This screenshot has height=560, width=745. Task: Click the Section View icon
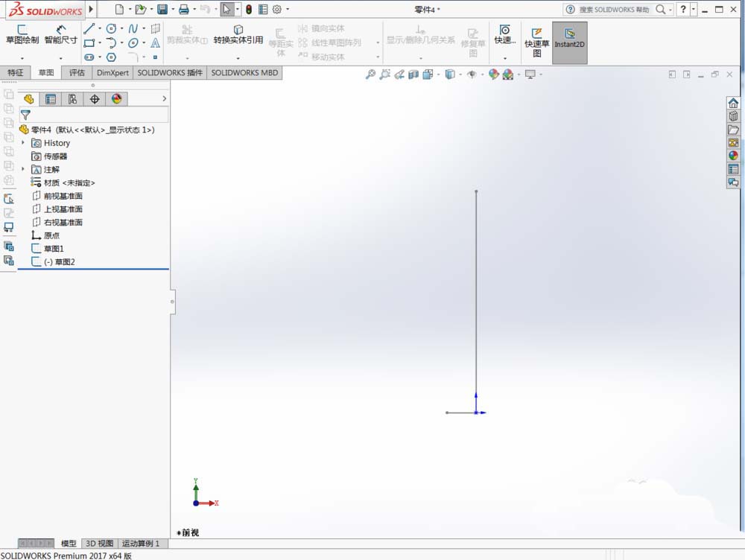(x=413, y=74)
